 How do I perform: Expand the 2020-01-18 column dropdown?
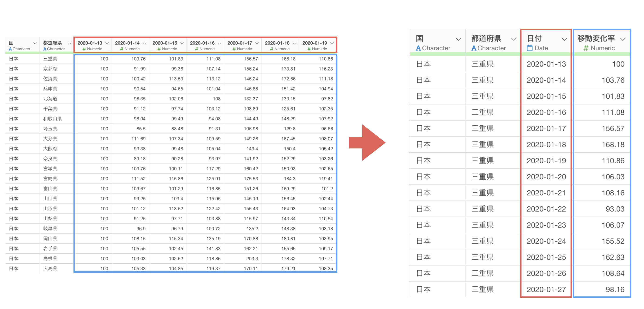coord(295,43)
